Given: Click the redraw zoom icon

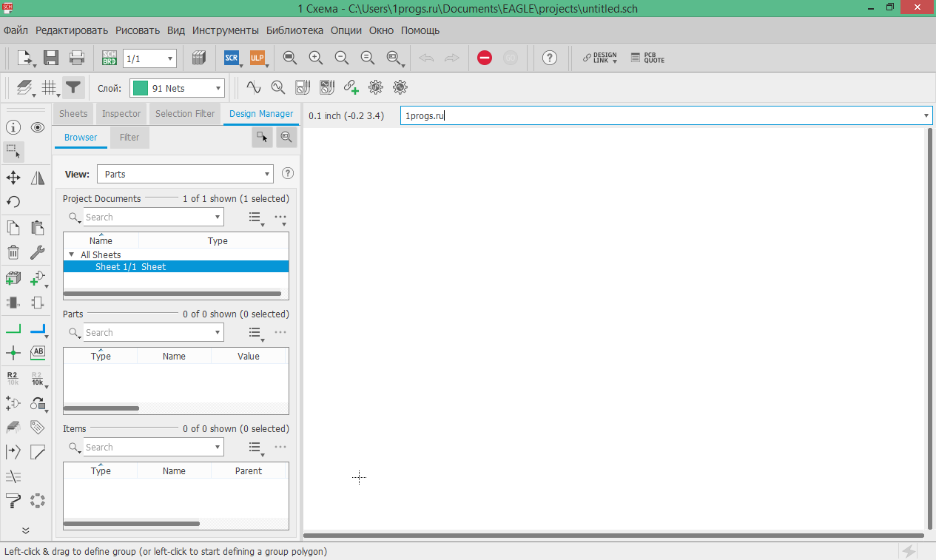Looking at the screenshot, I should (367, 58).
